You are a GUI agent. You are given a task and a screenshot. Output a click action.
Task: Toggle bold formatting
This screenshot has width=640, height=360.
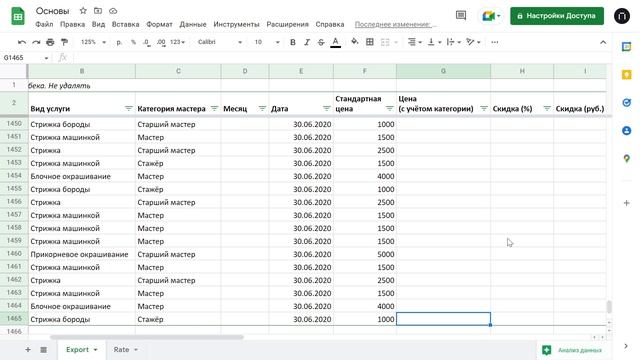pos(293,42)
